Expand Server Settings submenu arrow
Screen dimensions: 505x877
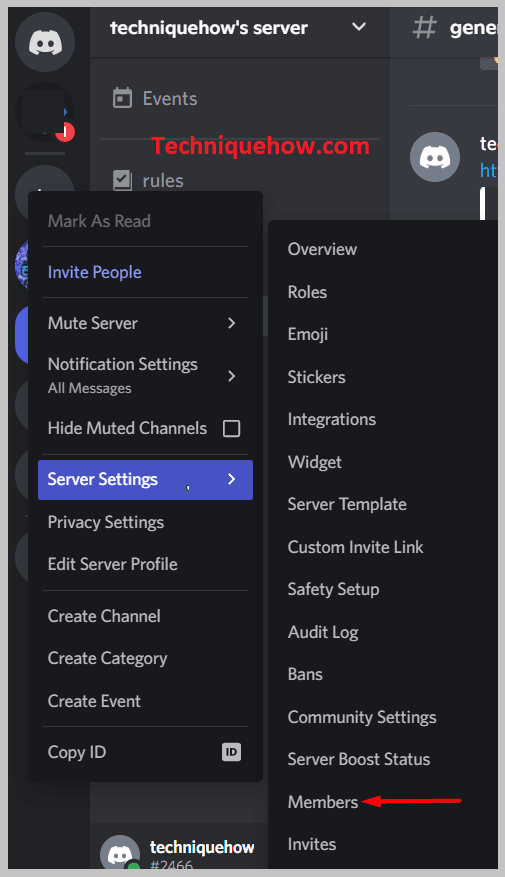point(232,479)
